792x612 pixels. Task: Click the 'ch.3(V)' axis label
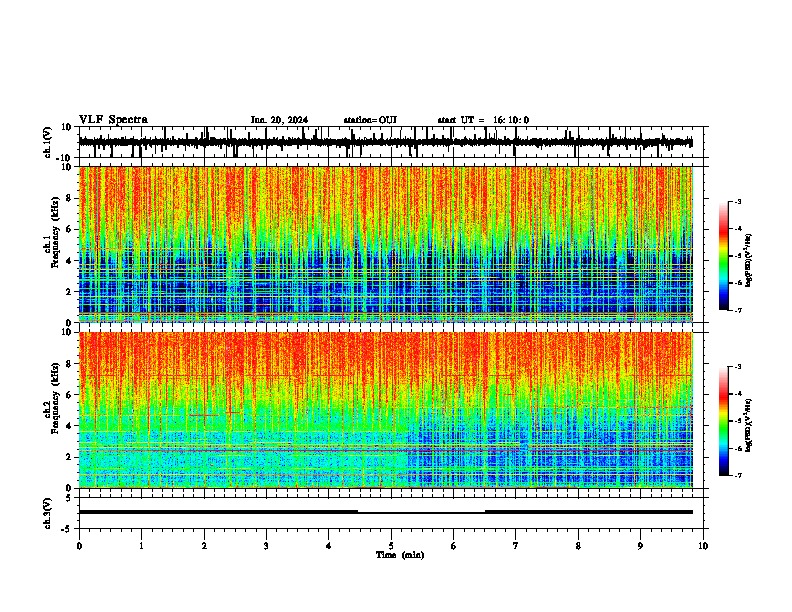[48, 513]
